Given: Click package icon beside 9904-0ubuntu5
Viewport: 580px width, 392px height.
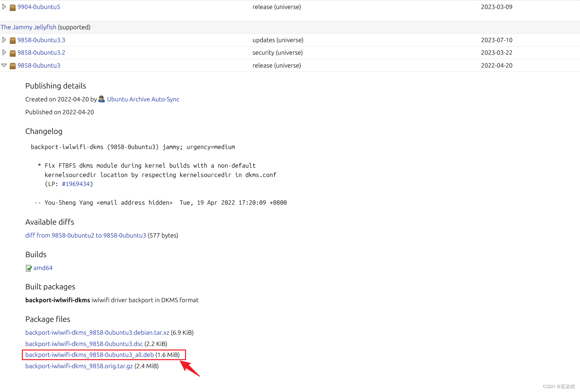Looking at the screenshot, I should (x=13, y=7).
